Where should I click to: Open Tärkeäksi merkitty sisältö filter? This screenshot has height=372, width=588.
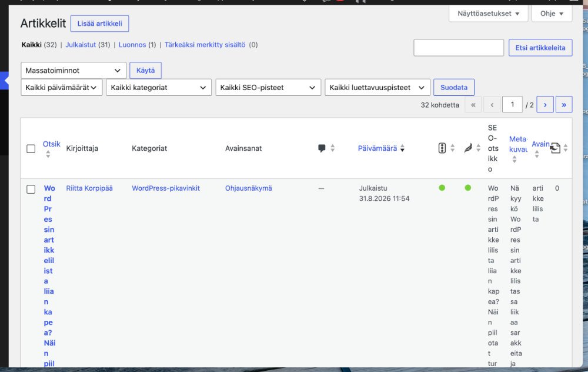point(205,45)
